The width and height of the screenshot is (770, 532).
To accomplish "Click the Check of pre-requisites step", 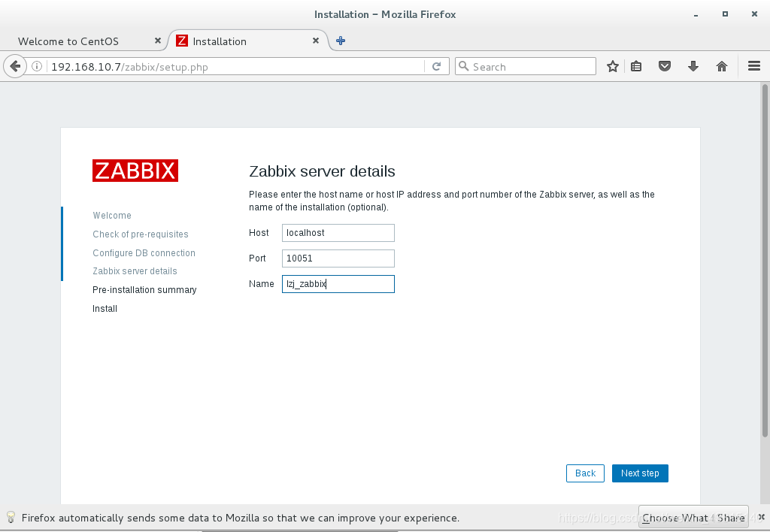I will click(141, 234).
